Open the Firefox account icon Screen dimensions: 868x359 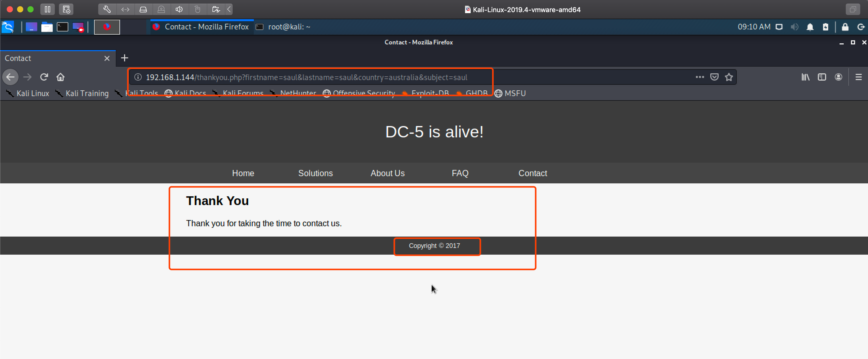tap(838, 77)
